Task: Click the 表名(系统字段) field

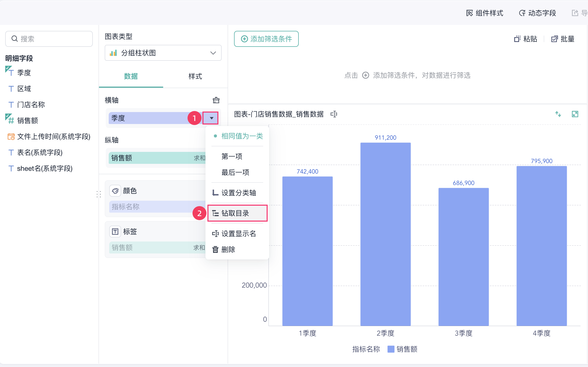Action: tap(40, 152)
